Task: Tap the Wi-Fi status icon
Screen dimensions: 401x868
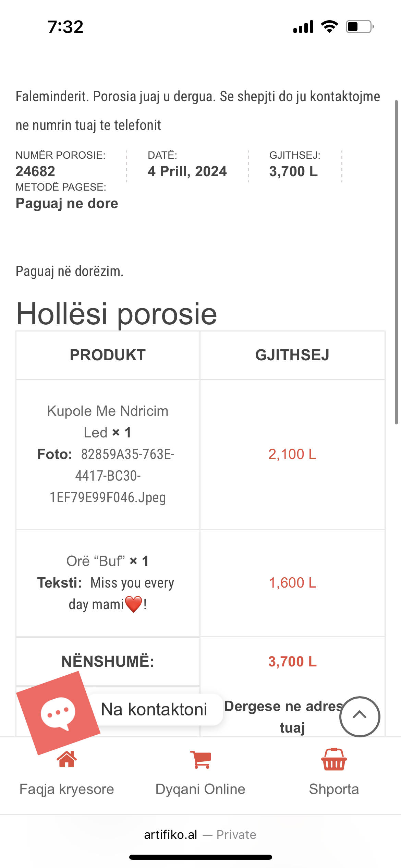Action: click(329, 27)
